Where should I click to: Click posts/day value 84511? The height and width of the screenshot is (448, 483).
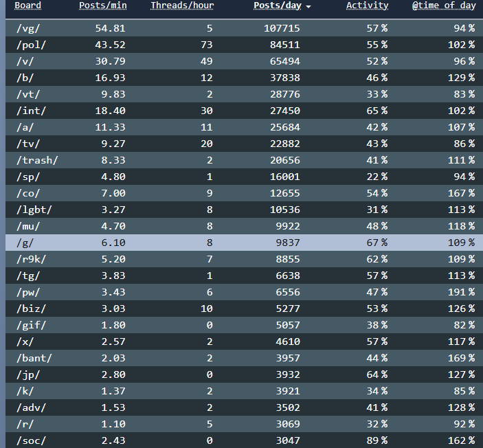284,45
